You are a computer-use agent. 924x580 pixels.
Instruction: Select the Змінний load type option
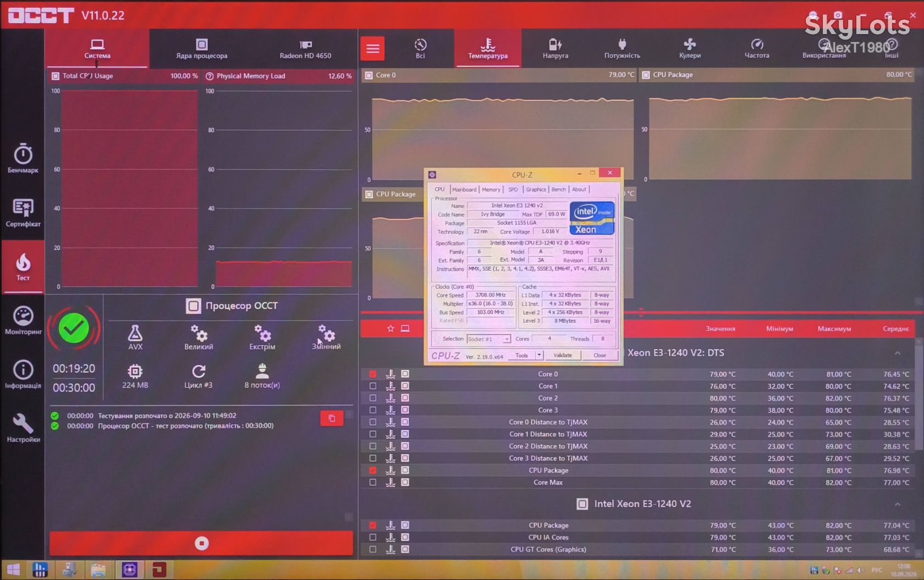(x=326, y=337)
